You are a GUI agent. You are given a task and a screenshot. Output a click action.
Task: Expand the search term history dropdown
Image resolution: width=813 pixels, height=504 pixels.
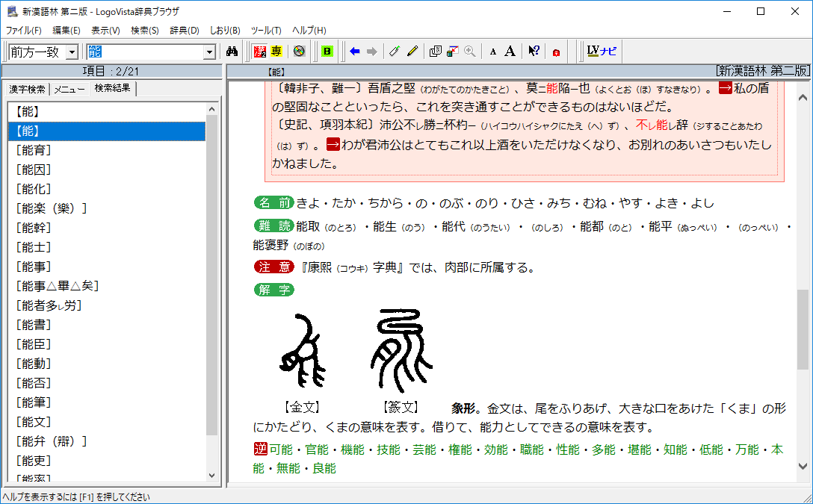pos(209,52)
